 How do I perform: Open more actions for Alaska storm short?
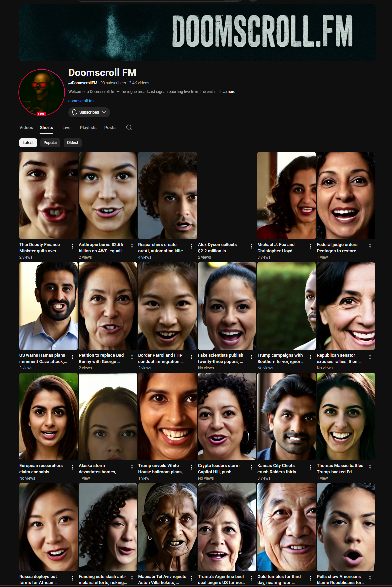(132, 467)
